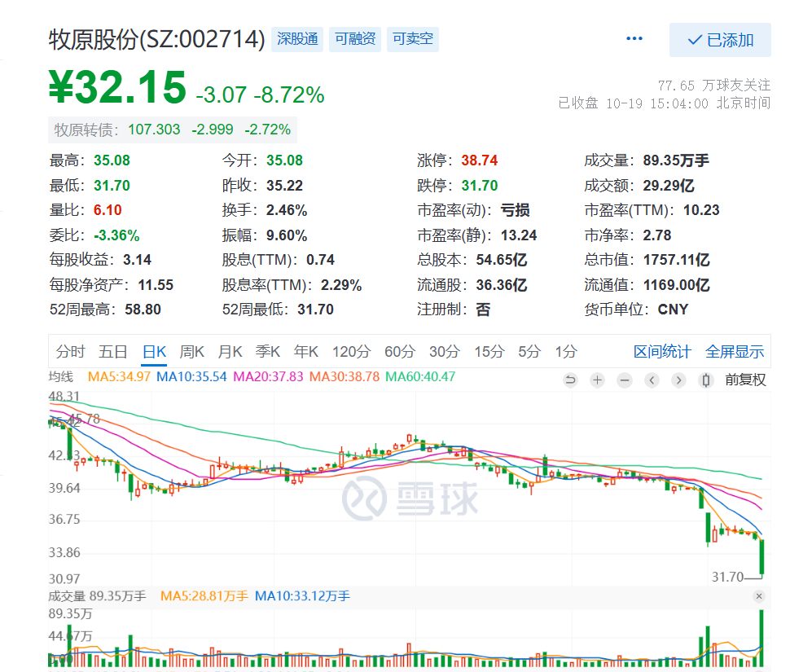Click the latest tall green volume bar
The height and width of the screenshot is (672, 790).
point(761,639)
